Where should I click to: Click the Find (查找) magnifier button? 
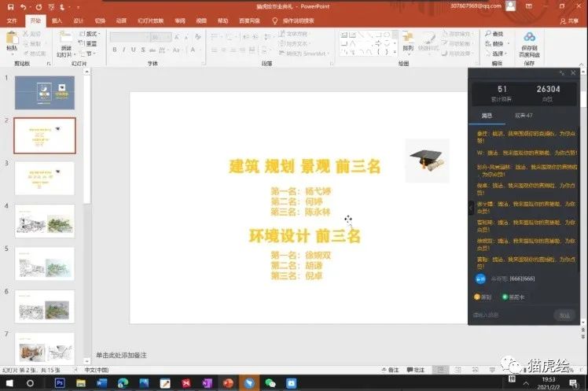pyautogui.click(x=494, y=34)
